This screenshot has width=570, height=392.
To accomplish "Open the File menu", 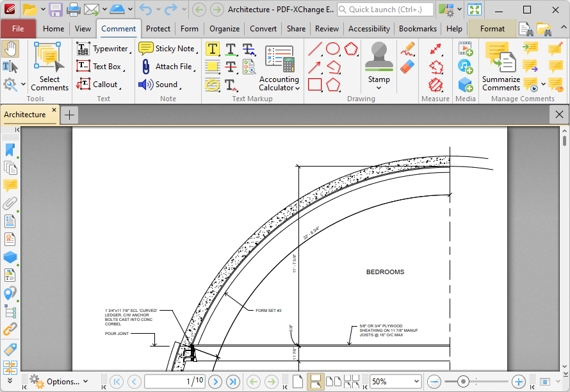I will [x=18, y=29].
